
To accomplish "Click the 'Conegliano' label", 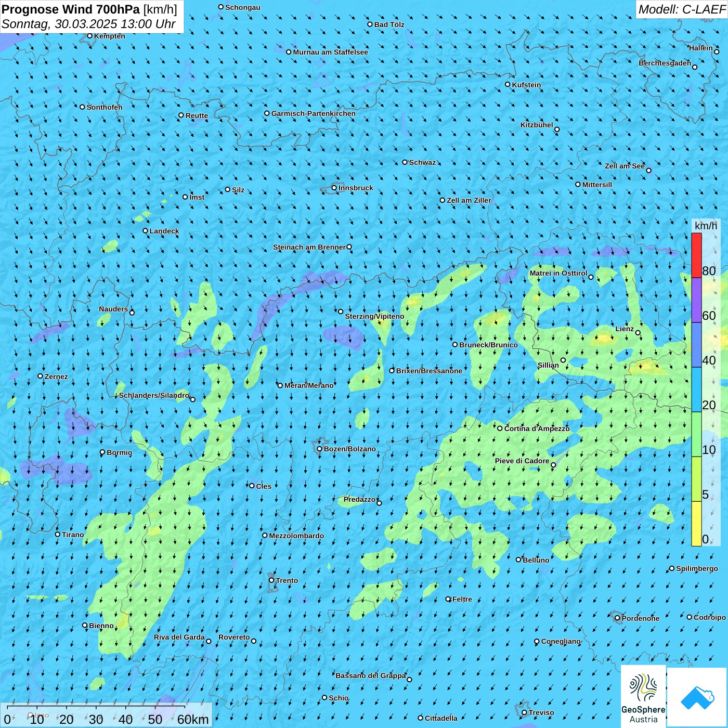I will pyautogui.click(x=561, y=641).
